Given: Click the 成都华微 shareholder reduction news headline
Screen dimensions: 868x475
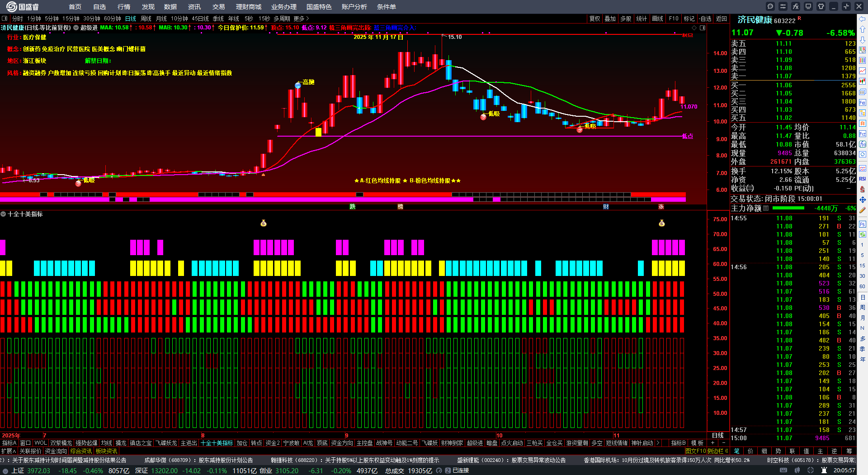Looking at the screenshot, I should (x=198, y=460).
